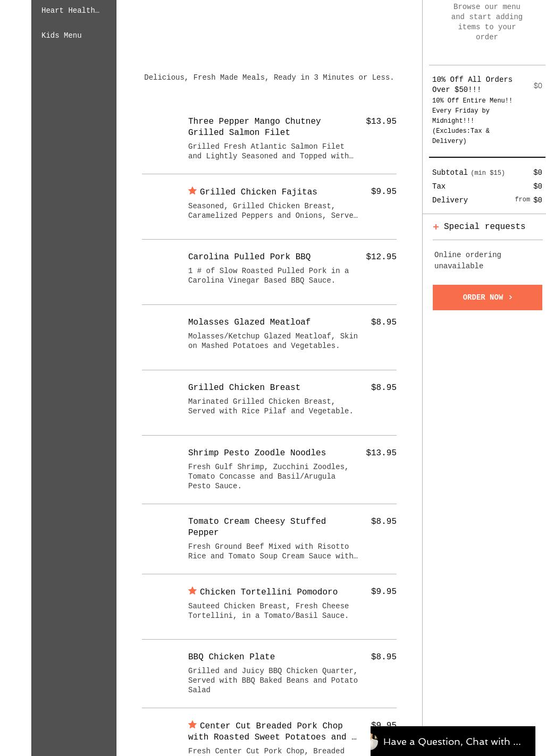Click the star icon next to Chicken Tortellini Pomodoro
This screenshot has height=756, width=546.
(192, 590)
